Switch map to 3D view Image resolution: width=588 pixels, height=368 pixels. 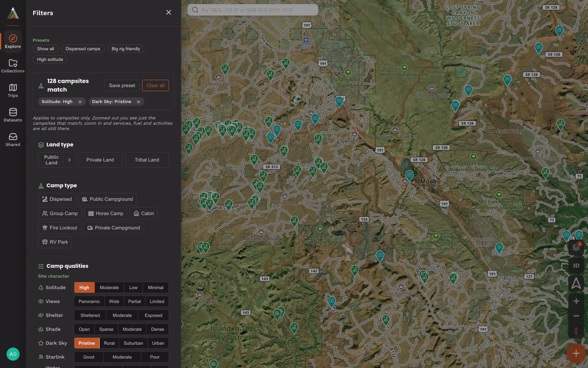(x=576, y=266)
